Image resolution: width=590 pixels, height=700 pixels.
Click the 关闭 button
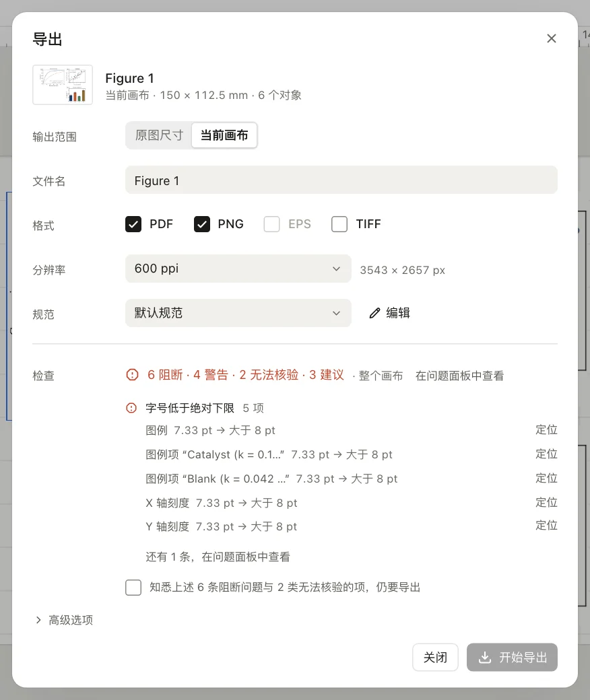pos(435,657)
